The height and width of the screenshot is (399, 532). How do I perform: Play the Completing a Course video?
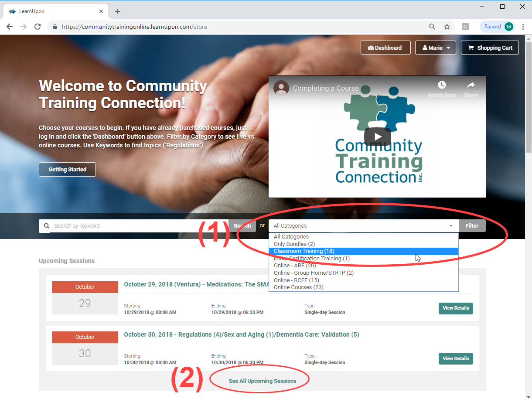377,136
